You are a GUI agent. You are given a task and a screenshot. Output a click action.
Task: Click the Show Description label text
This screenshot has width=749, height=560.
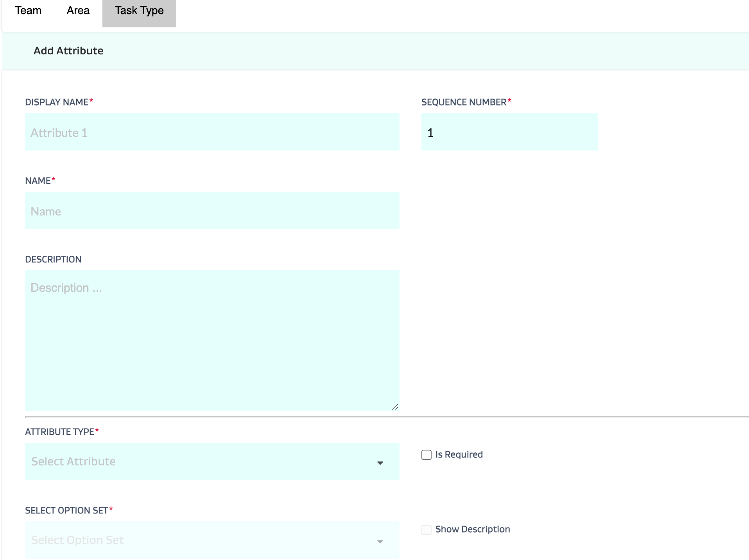(473, 529)
